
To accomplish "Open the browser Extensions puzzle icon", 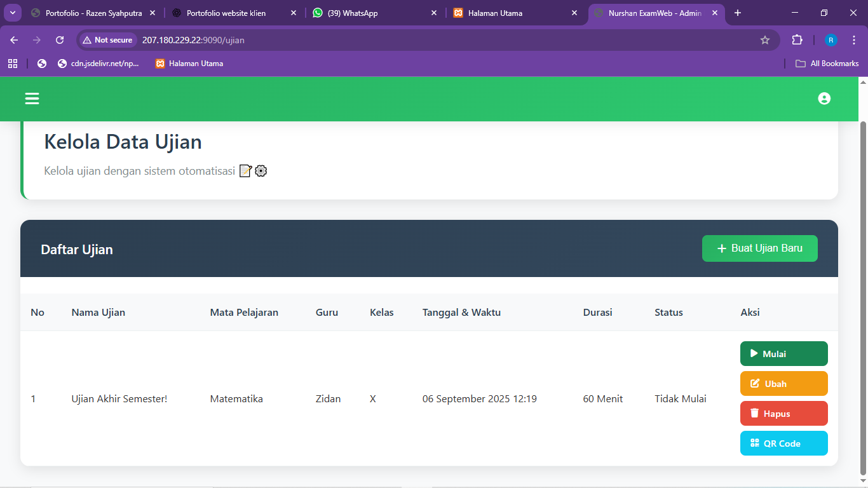I will [797, 39].
